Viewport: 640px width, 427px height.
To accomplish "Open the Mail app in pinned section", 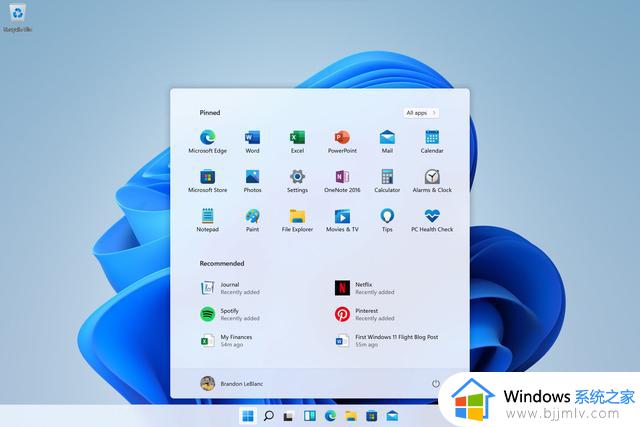I will pyautogui.click(x=387, y=141).
